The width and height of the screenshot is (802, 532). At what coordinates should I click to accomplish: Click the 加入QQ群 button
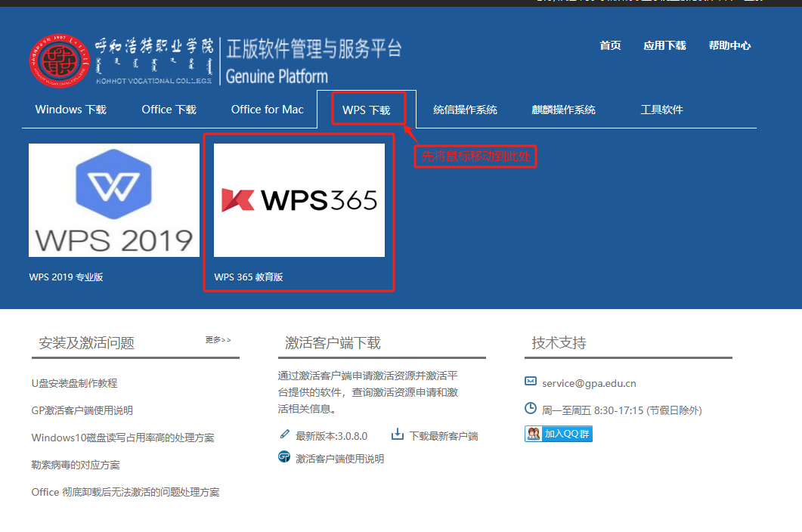tap(559, 434)
